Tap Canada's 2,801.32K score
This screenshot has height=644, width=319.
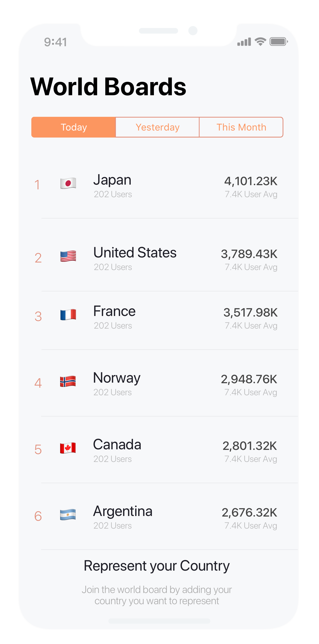coord(250,446)
